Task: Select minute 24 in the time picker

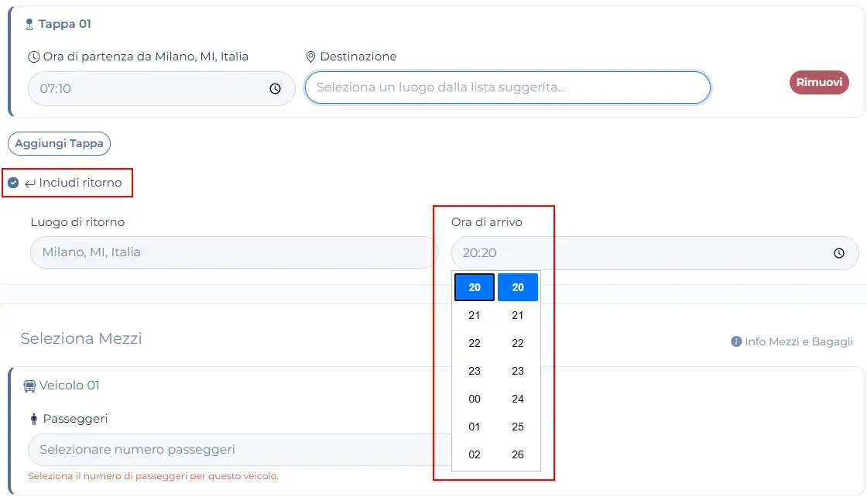Action: 518,399
